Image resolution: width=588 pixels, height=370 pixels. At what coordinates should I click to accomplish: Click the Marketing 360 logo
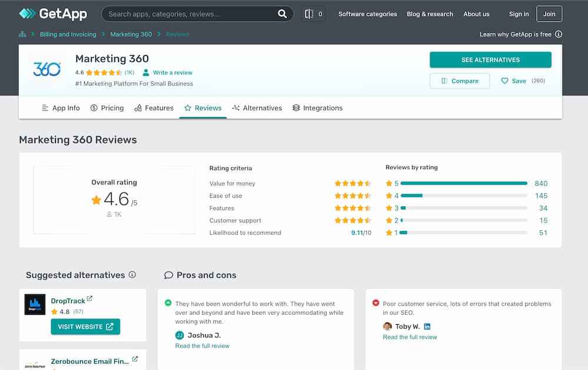[47, 69]
